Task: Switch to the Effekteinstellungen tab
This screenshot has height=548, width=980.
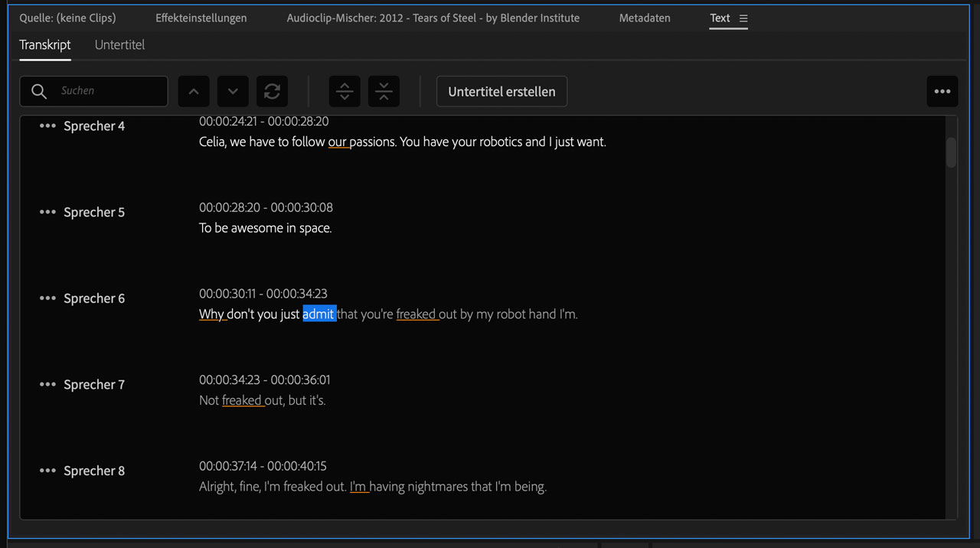Action: point(201,18)
